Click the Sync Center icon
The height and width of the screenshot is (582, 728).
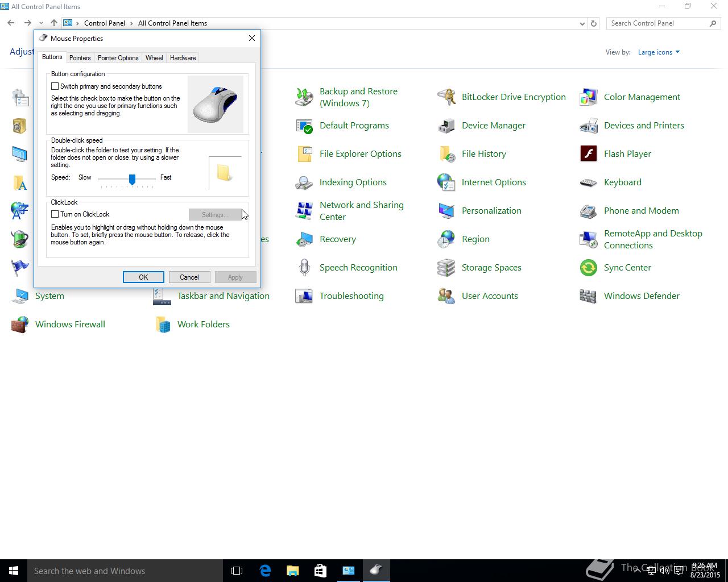(x=589, y=268)
